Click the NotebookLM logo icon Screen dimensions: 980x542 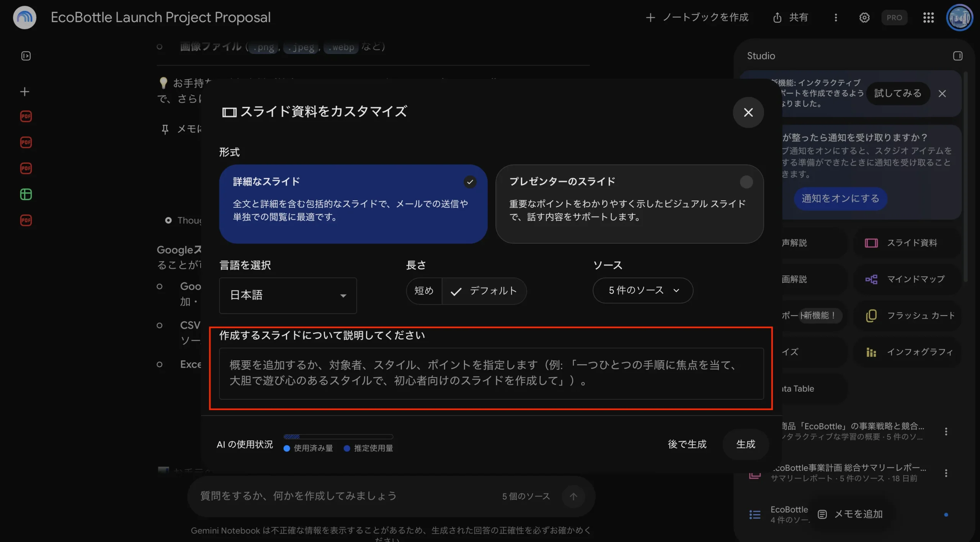[24, 17]
